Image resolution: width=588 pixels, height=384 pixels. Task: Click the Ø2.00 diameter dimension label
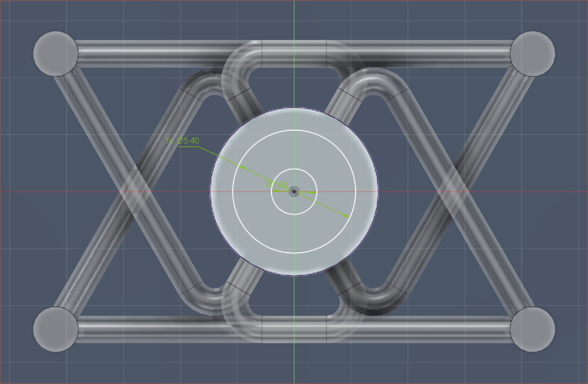tap(277, 184)
